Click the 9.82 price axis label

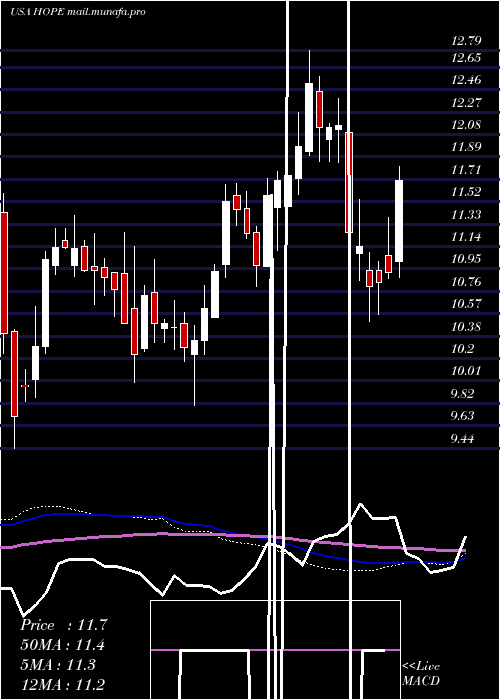click(462, 394)
